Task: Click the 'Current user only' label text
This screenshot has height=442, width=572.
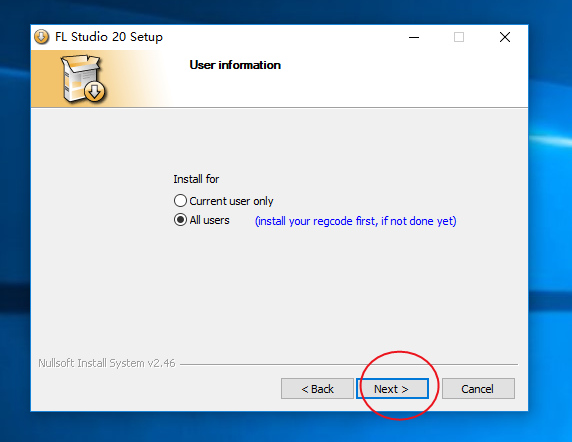Action: [231, 201]
